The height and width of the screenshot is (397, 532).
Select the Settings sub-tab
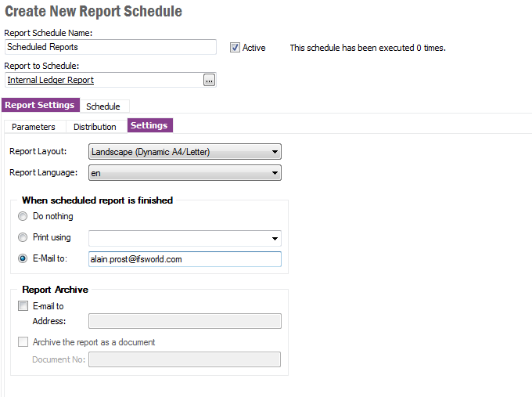click(x=149, y=125)
